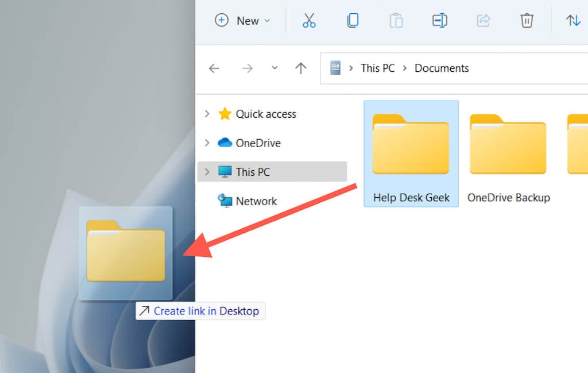Open the recent locations dropdown chevron
Viewport: 588px width, 373px height.
274,68
